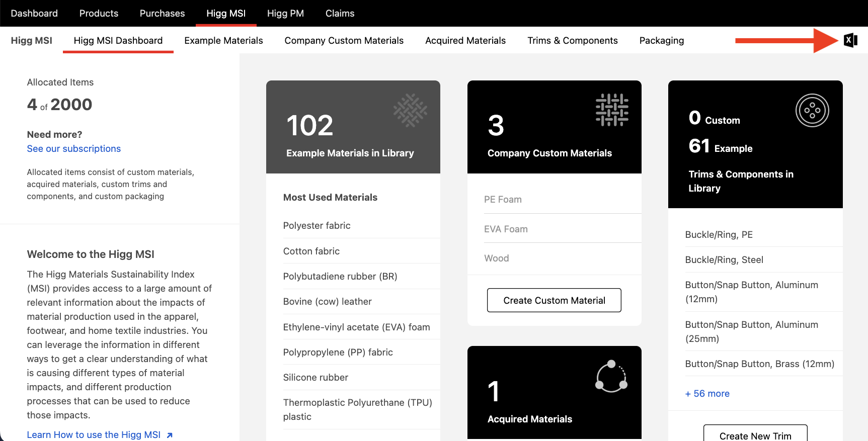Viewport: 868px width, 441px height.
Task: Expand the + 56 more trims link
Action: pos(707,393)
